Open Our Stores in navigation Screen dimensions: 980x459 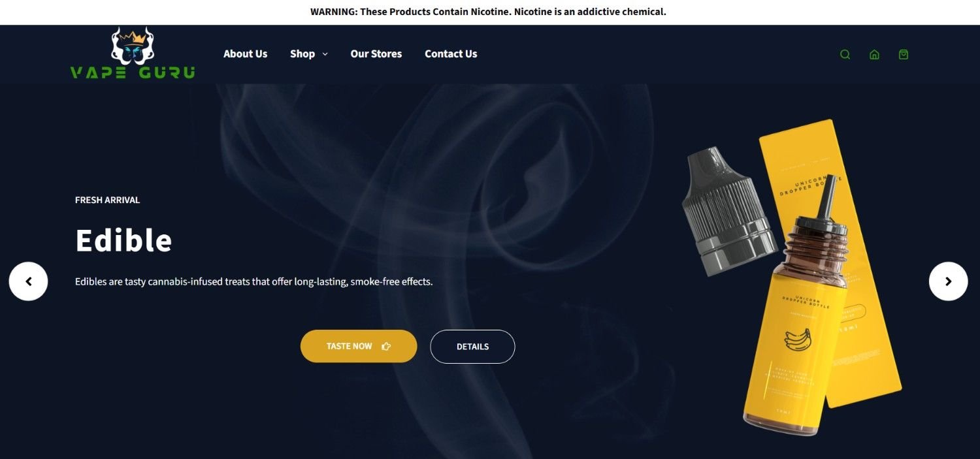[x=376, y=54]
